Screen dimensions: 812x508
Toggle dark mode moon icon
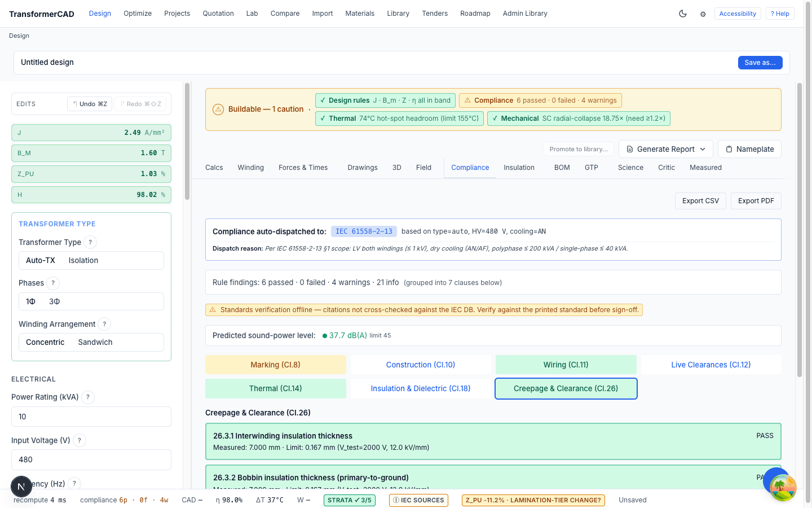click(x=682, y=14)
